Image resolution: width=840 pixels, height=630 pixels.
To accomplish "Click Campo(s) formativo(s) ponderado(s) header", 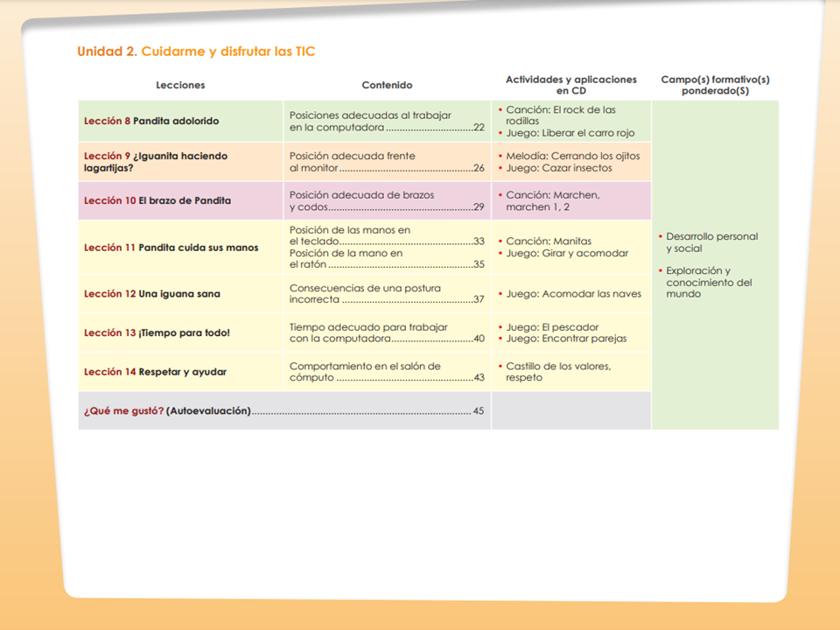I will 715,85.
